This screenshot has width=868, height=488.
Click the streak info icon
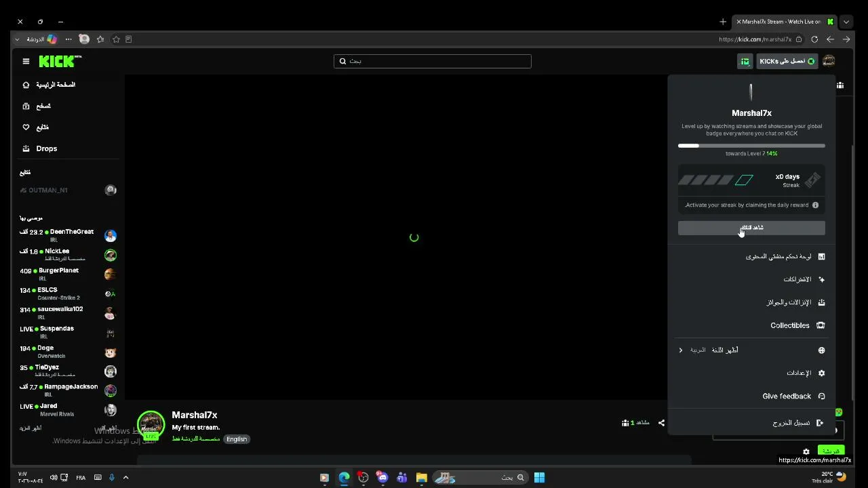pyautogui.click(x=815, y=205)
